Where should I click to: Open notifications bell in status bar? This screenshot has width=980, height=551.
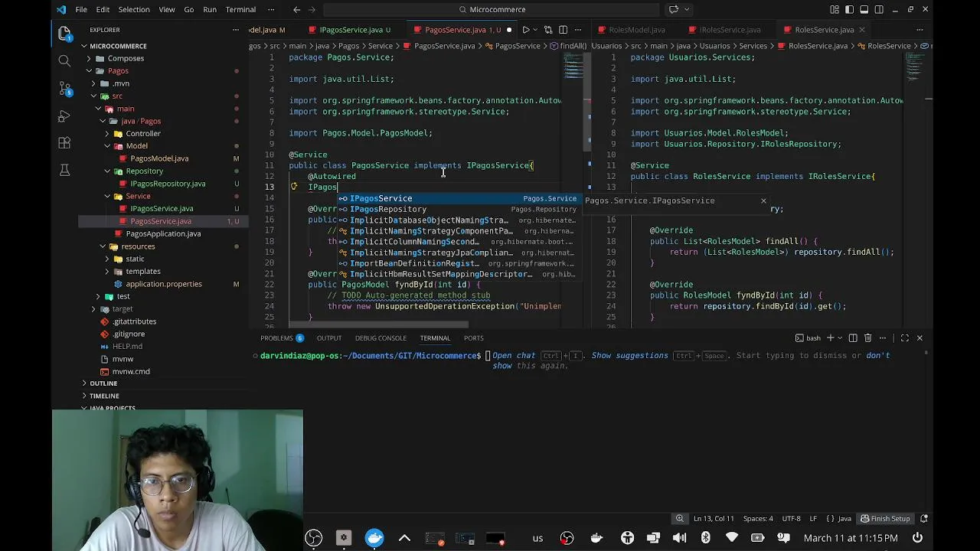click(x=925, y=518)
